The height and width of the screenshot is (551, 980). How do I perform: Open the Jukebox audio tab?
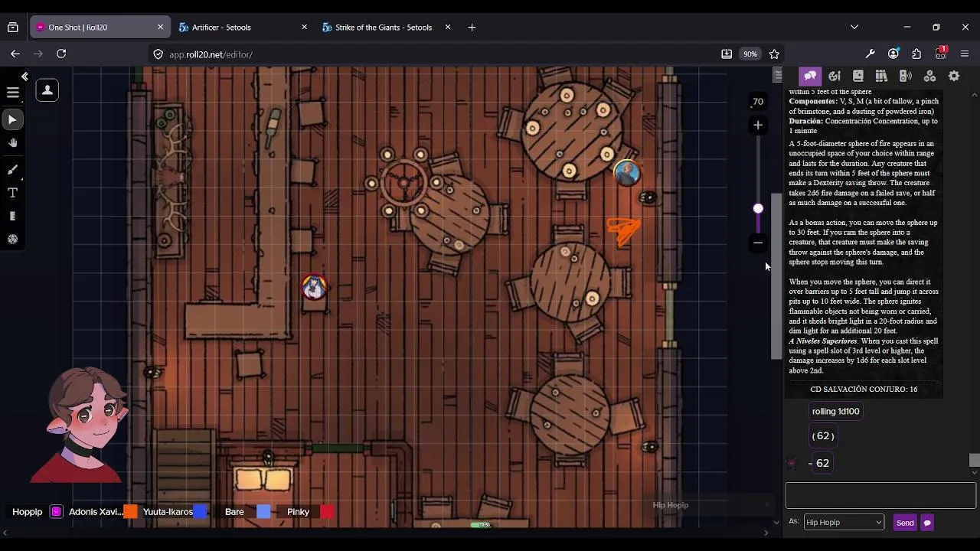pos(906,76)
